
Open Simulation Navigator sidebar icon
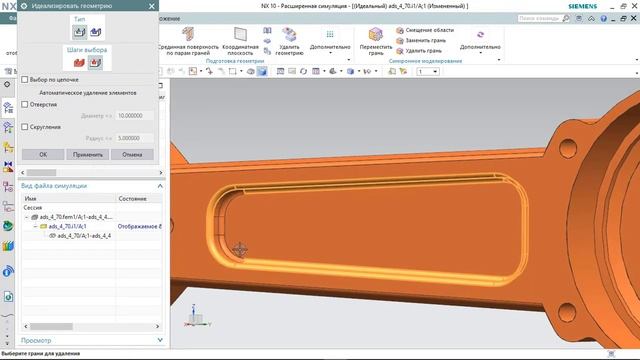click(8, 107)
